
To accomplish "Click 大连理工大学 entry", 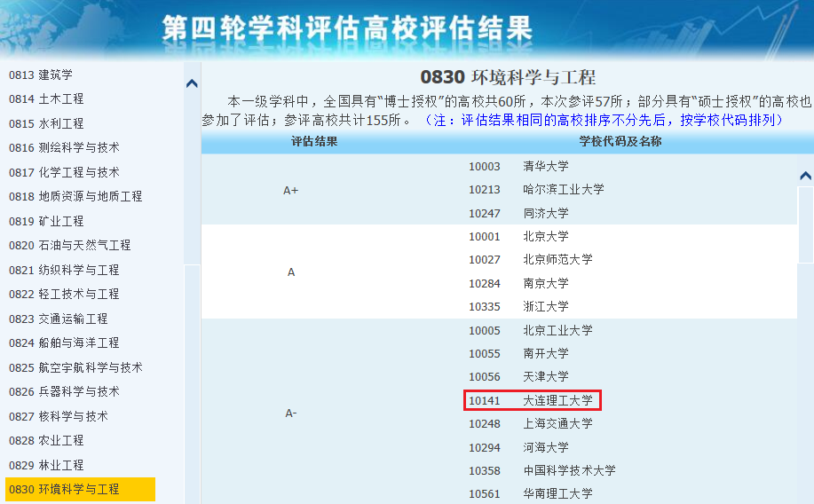I will pyautogui.click(x=557, y=400).
